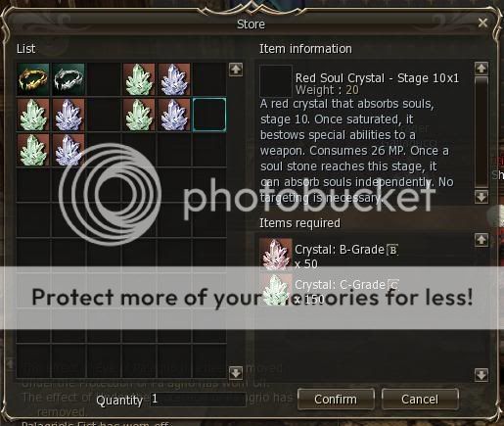
Task: Click item information up arrow
Action: point(481,69)
